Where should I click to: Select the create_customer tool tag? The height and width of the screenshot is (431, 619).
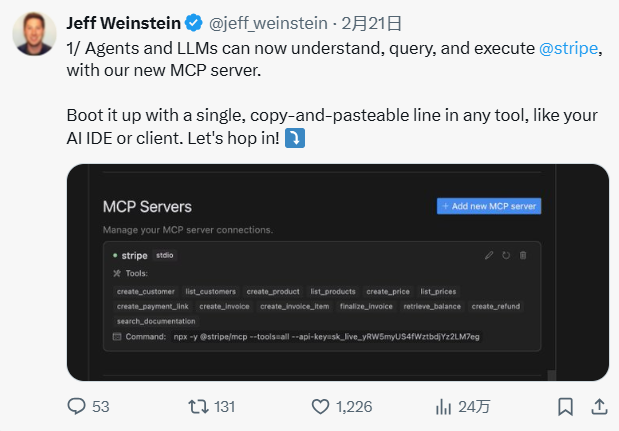coord(146,291)
